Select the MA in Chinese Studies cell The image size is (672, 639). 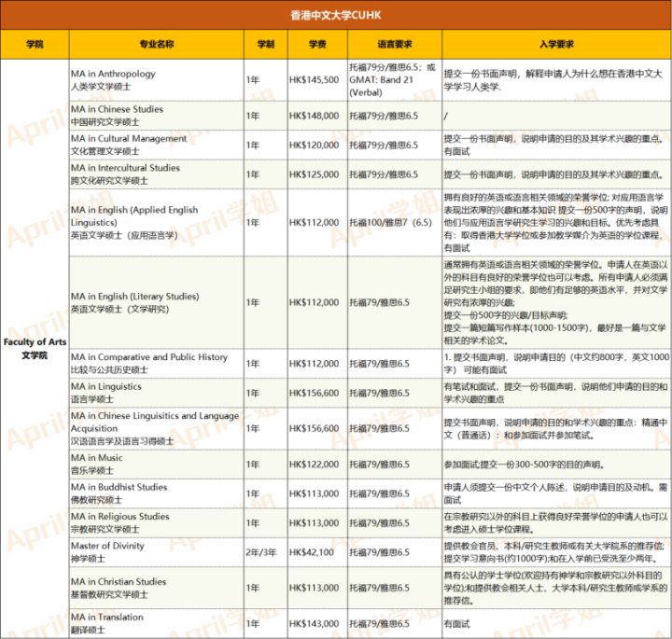pos(157,116)
